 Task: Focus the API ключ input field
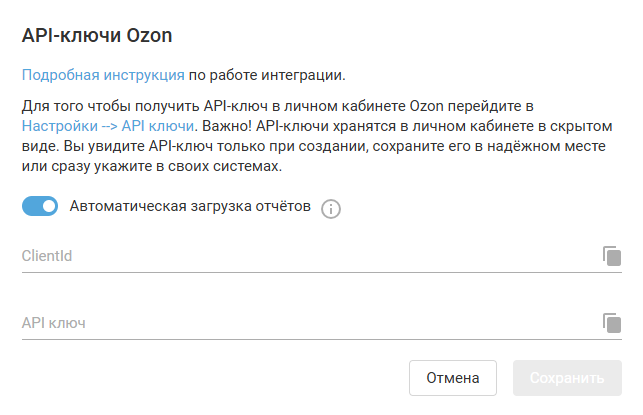coord(300,323)
